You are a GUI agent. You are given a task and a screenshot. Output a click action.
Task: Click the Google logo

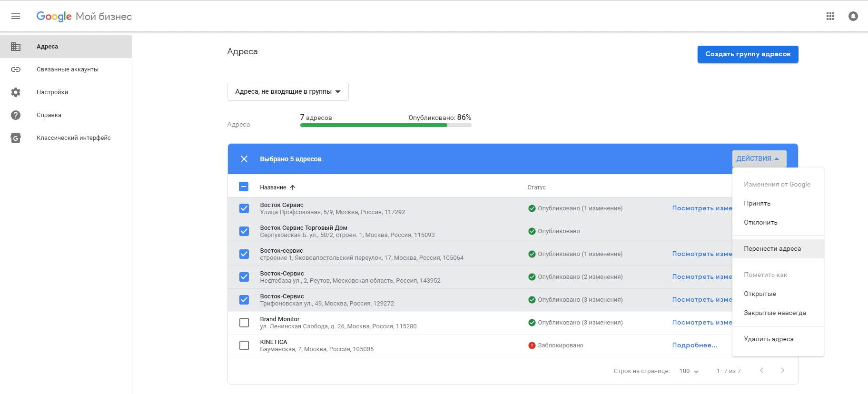click(54, 17)
